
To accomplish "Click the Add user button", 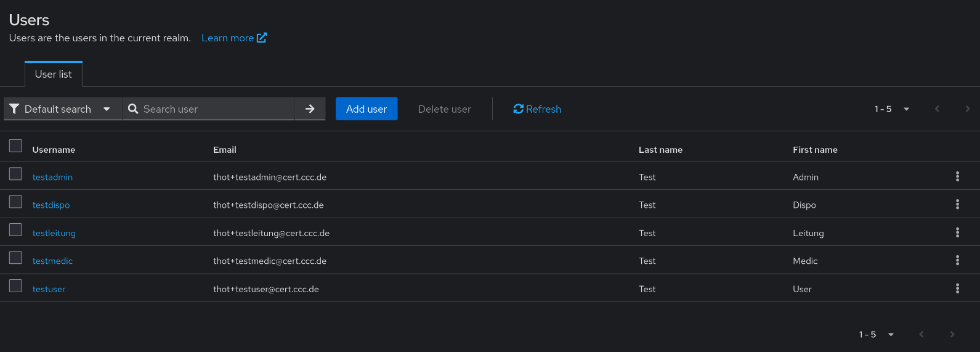I will (366, 109).
